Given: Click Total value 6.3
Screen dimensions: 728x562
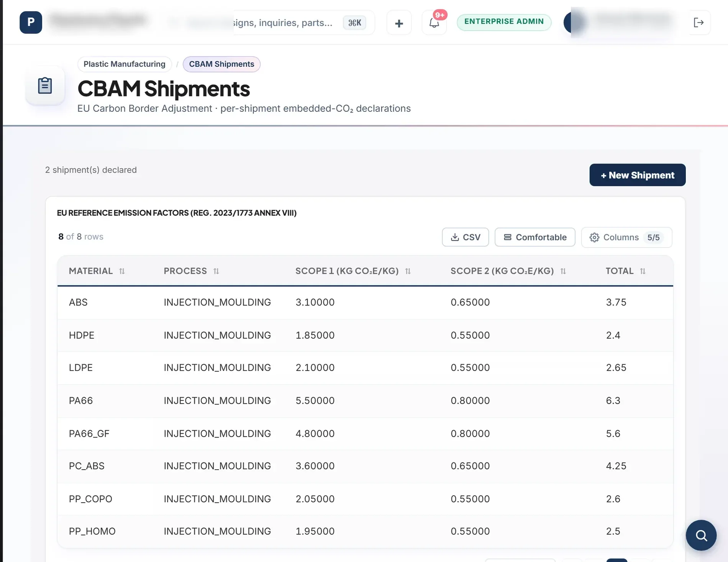Looking at the screenshot, I should point(613,401).
